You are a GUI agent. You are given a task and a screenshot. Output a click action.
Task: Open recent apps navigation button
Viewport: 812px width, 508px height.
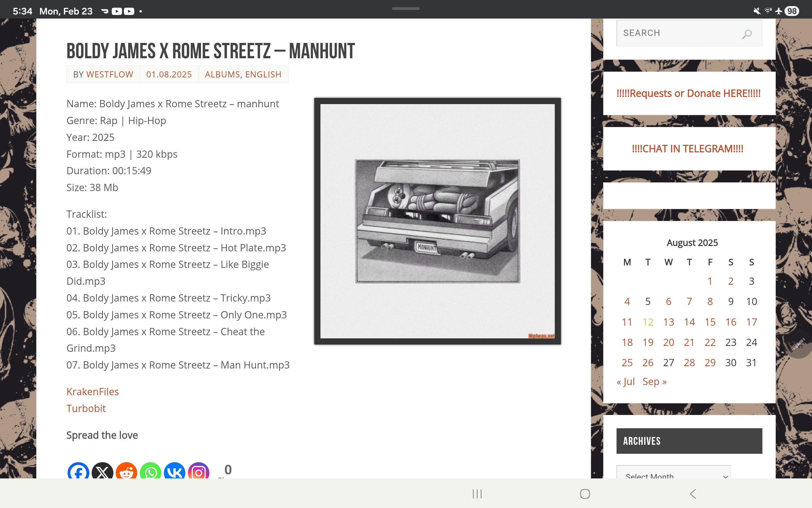tap(477, 494)
